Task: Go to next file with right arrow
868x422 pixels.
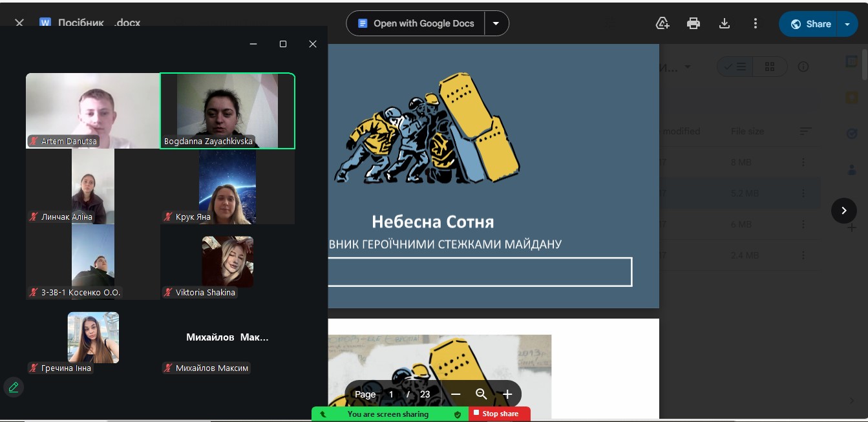Action: point(843,211)
